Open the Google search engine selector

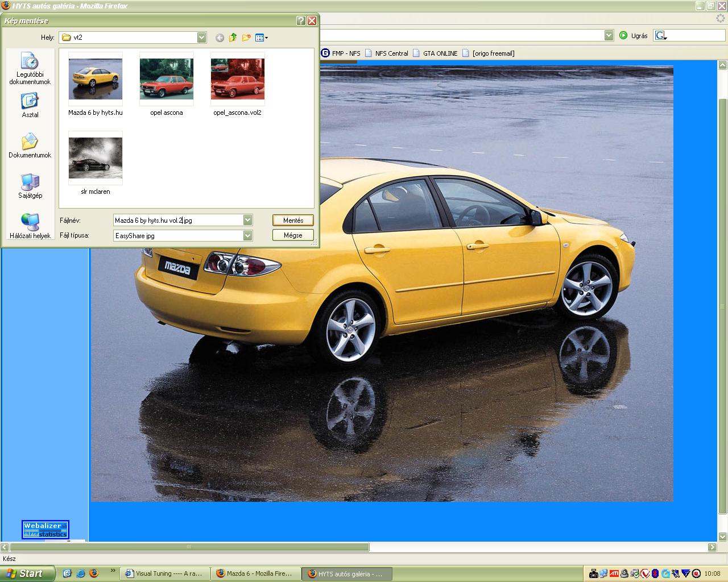pos(661,35)
